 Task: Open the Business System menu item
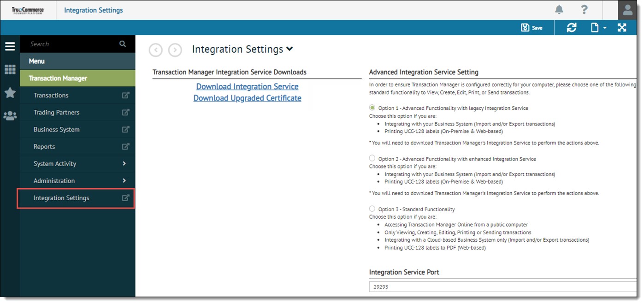(x=56, y=130)
